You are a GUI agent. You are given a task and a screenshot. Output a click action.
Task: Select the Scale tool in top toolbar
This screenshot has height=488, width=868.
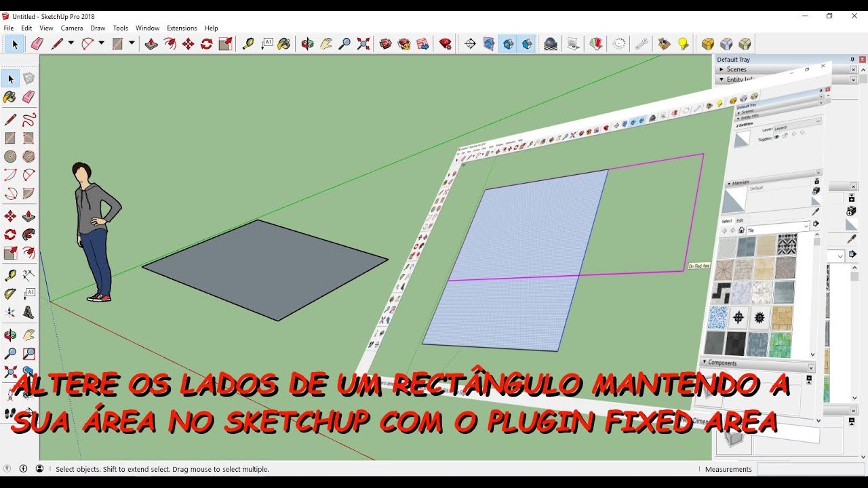[225, 44]
